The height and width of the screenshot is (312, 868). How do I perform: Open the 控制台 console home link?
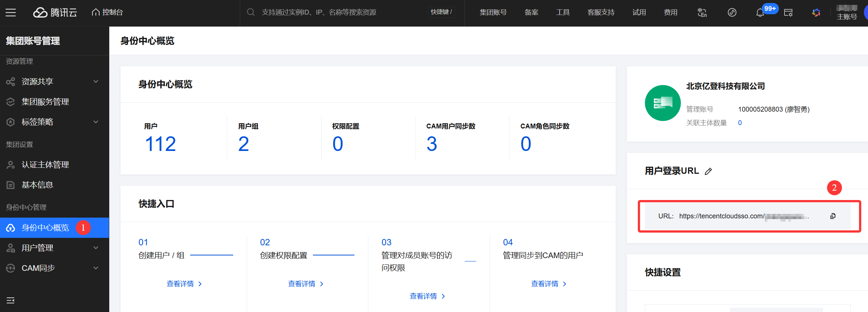pyautogui.click(x=107, y=12)
